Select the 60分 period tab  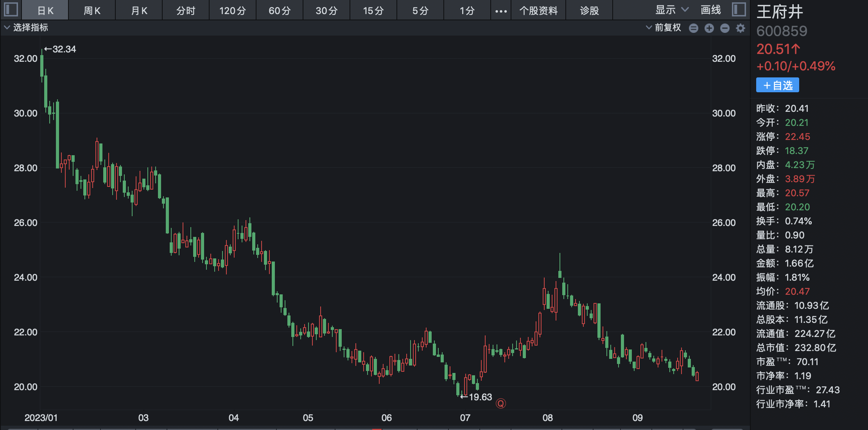(280, 11)
